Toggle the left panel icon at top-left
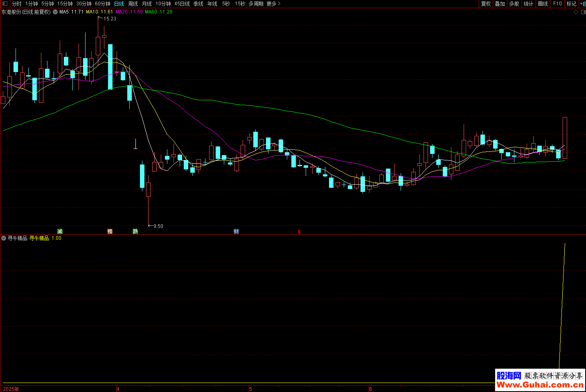 5,4
